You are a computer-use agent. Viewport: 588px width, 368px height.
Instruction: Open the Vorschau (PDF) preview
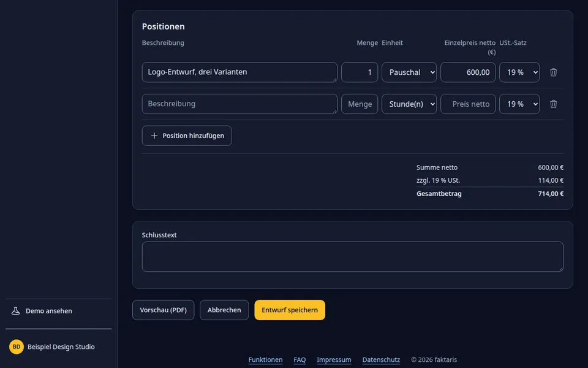163,310
